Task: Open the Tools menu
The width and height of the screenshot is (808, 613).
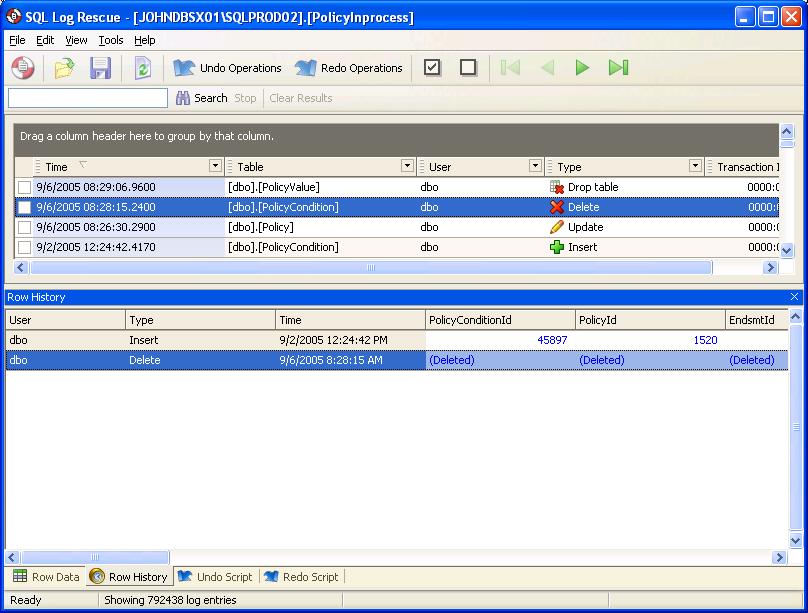Action: [x=111, y=40]
